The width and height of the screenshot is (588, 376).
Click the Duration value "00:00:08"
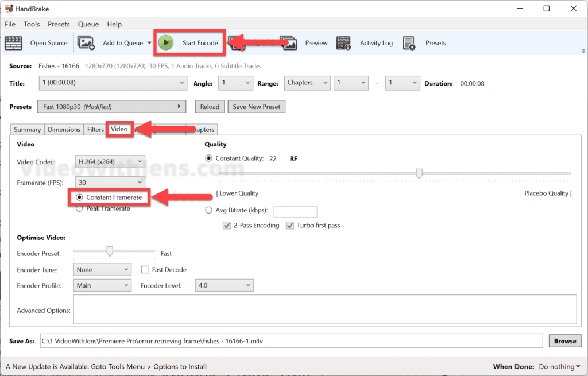tap(472, 84)
